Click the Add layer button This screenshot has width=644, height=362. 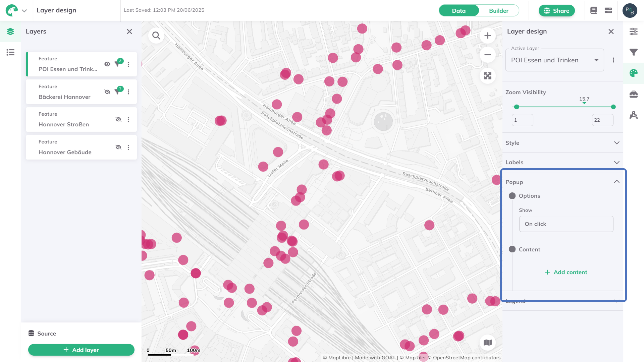[x=81, y=350]
